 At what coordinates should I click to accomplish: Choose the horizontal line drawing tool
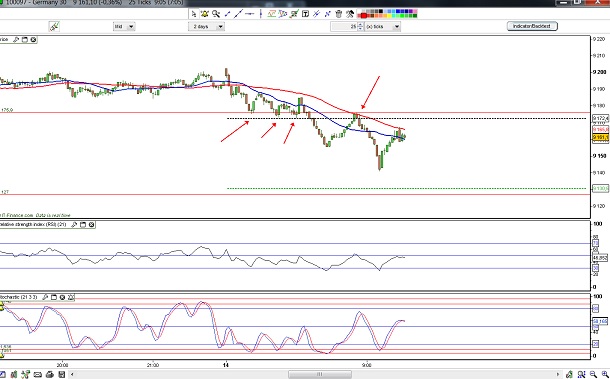pyautogui.click(x=250, y=14)
